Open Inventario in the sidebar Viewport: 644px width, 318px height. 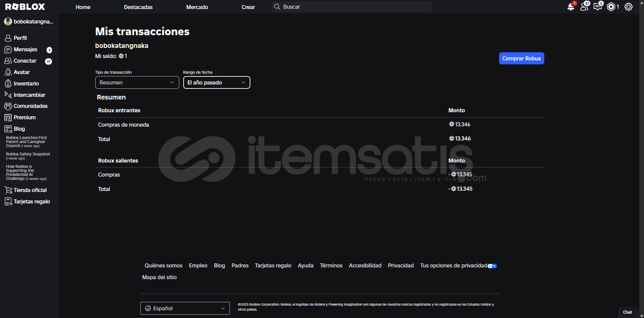[x=26, y=83]
